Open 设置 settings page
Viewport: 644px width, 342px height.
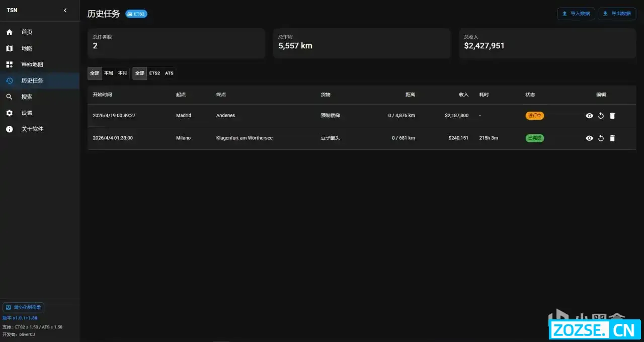pyautogui.click(x=40, y=113)
